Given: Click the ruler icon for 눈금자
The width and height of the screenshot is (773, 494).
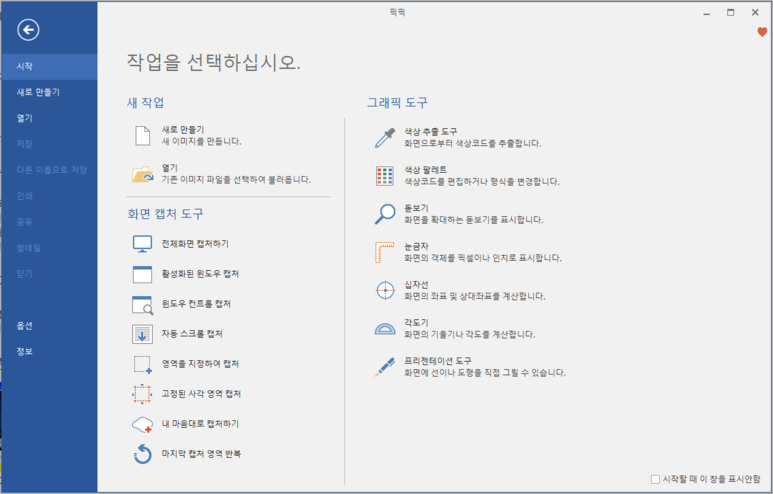Looking at the screenshot, I should [x=385, y=252].
